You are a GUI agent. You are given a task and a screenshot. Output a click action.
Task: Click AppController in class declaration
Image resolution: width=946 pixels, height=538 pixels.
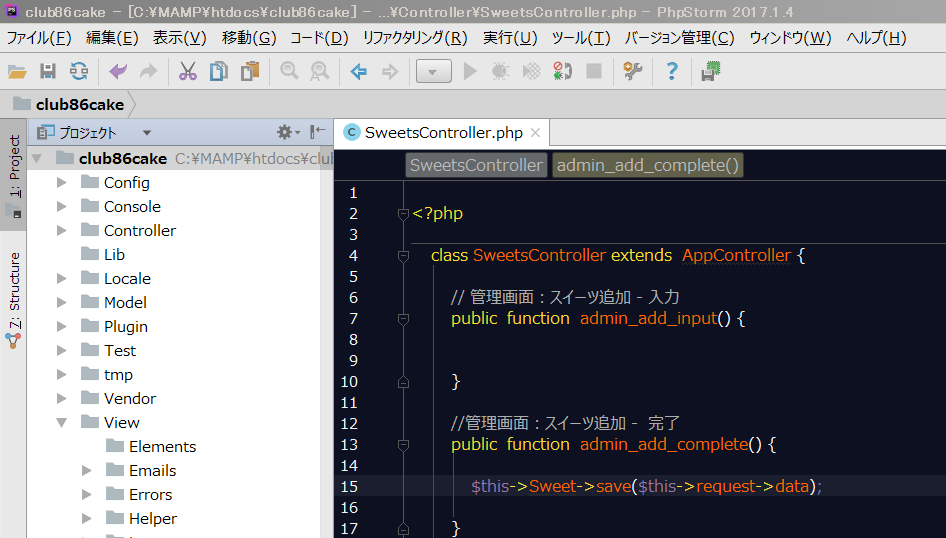[x=736, y=256]
